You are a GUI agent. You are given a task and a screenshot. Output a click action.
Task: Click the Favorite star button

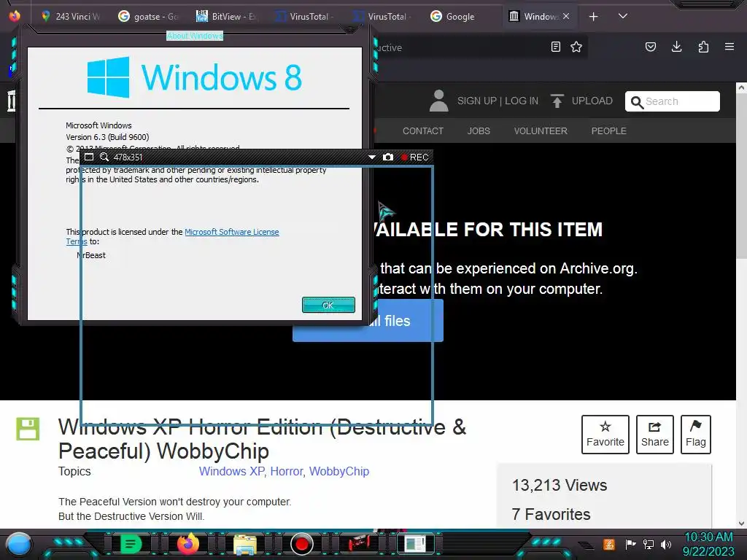(x=605, y=435)
